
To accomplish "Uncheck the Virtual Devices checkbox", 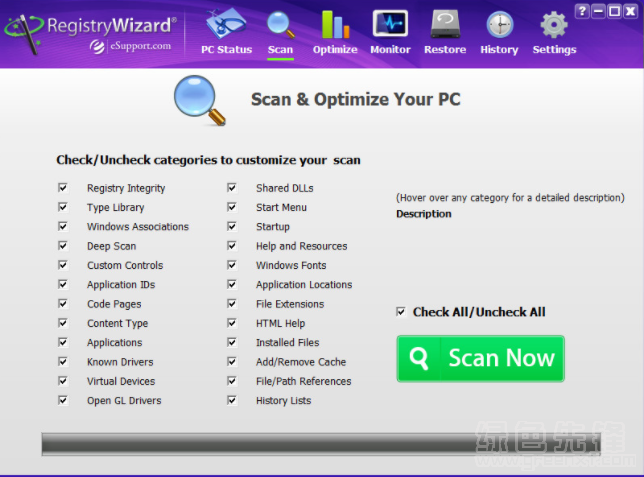I will [63, 381].
